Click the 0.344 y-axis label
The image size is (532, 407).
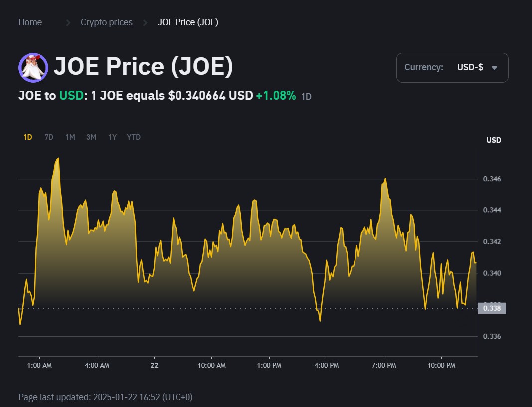pyautogui.click(x=492, y=210)
